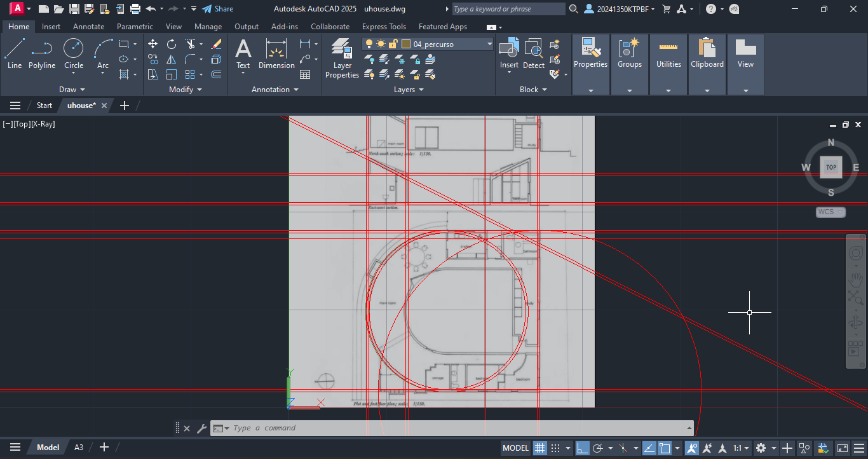This screenshot has height=459, width=868.
Task: Expand the Annotation panel
Action: coord(275,90)
